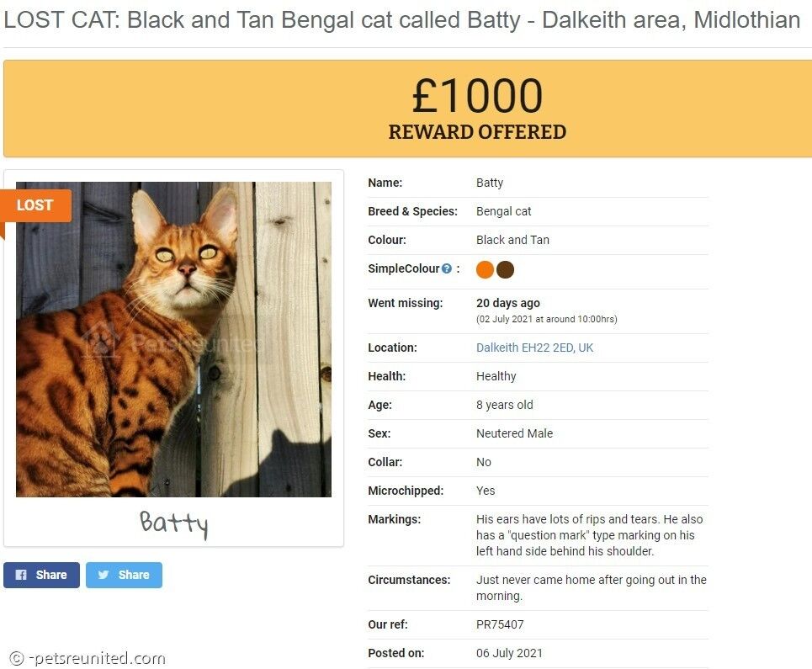
Task: Click the petsreunited.com copyright text
Action: [88, 658]
